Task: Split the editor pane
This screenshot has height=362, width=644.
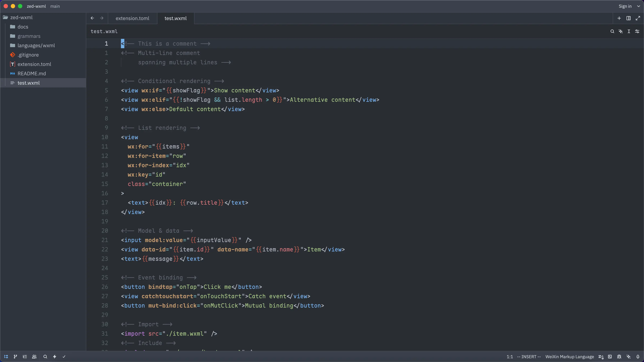Action: (x=629, y=18)
